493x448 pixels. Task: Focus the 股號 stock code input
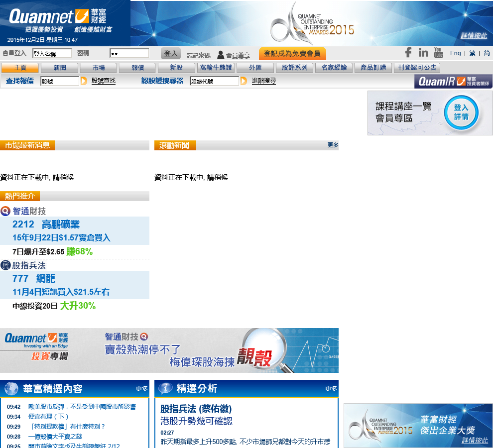[60, 81]
